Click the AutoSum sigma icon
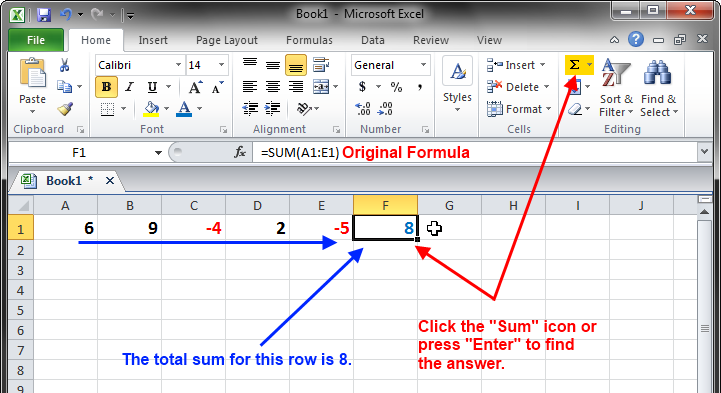The width and height of the screenshot is (721, 393). click(x=574, y=65)
